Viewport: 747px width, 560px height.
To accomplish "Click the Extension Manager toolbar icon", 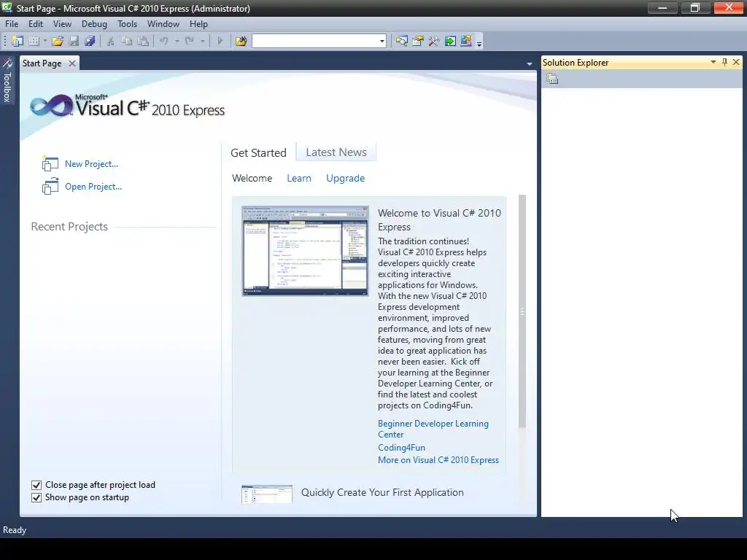I will coord(466,42).
